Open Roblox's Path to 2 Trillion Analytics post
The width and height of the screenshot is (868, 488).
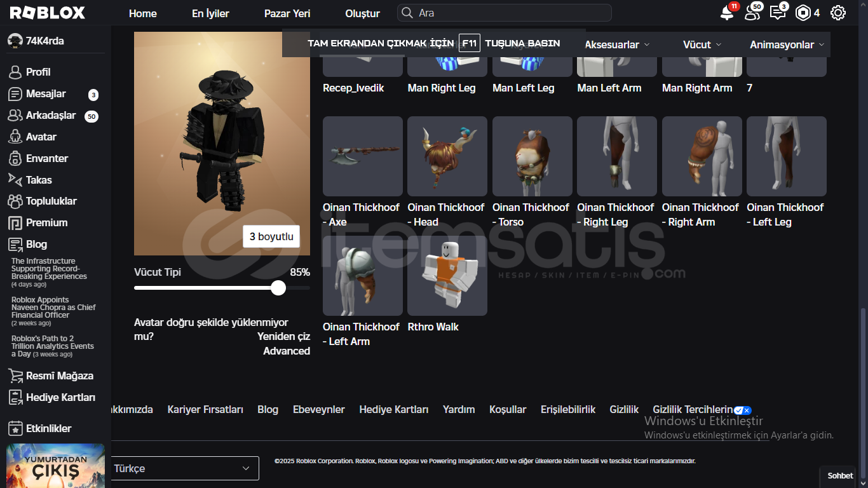pos(53,346)
